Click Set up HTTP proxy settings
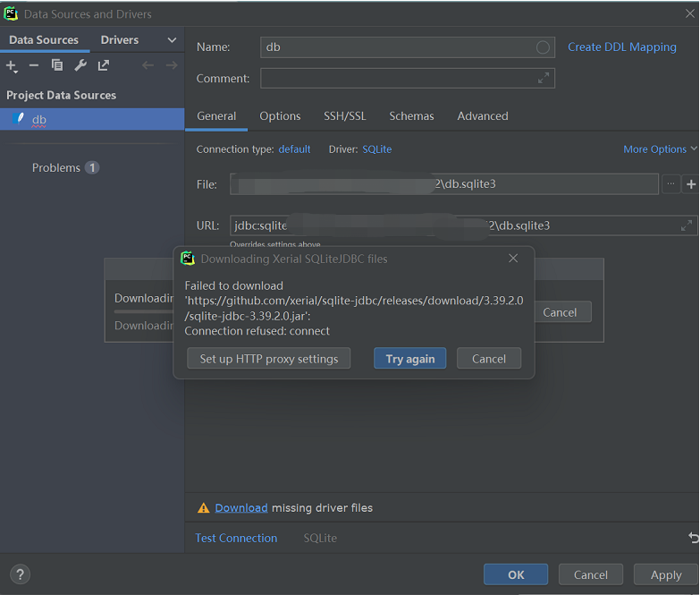The image size is (700, 595). (269, 359)
